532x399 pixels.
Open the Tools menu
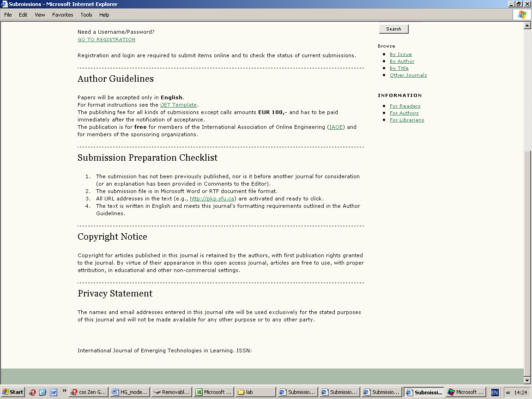86,15
